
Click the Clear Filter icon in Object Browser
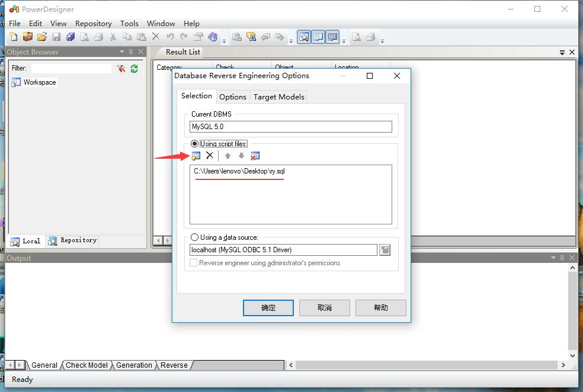point(121,68)
